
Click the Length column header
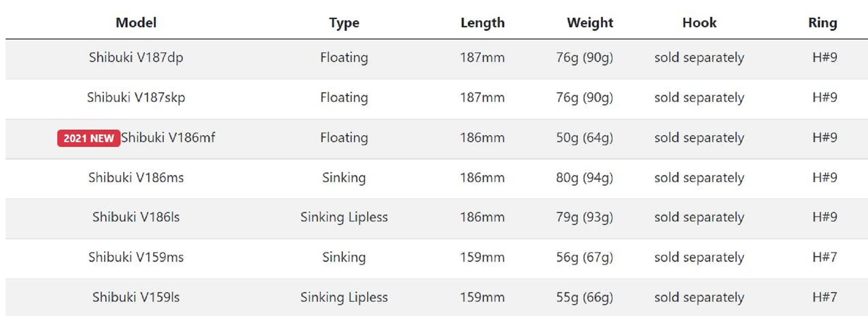[x=482, y=23]
